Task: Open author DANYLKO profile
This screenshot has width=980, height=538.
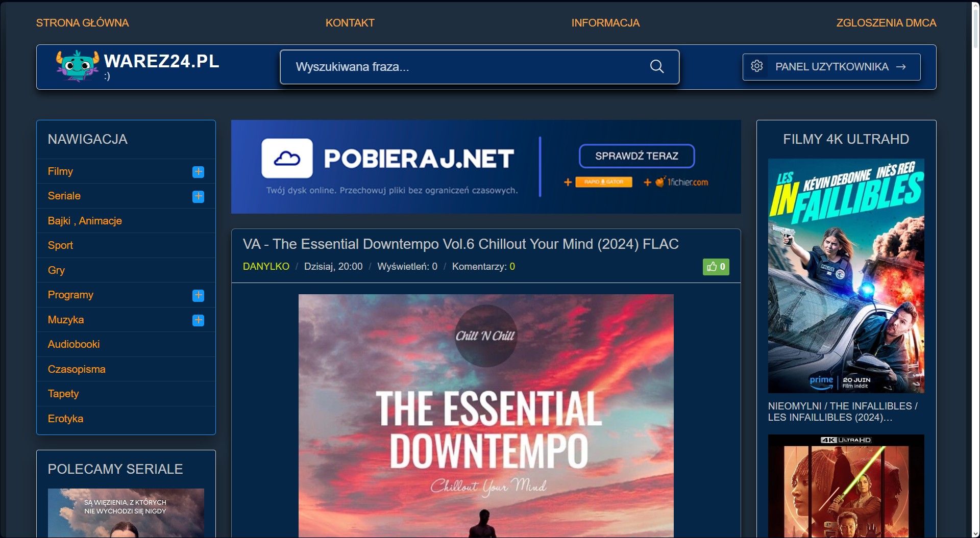Action: click(266, 267)
